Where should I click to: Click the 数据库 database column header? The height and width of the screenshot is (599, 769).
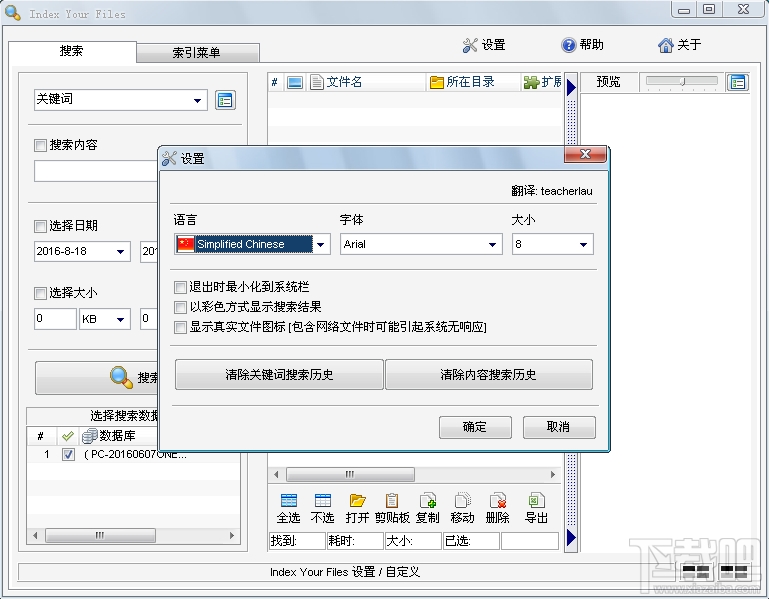coord(118,435)
